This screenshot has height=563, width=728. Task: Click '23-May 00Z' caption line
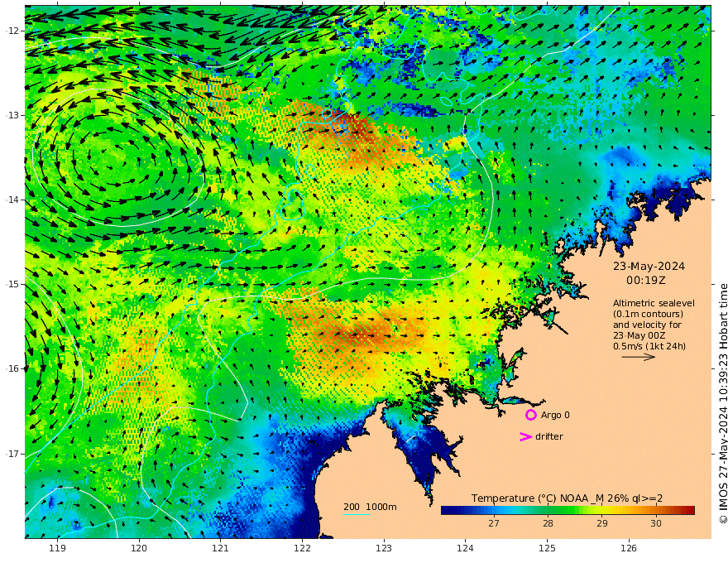click(x=639, y=335)
